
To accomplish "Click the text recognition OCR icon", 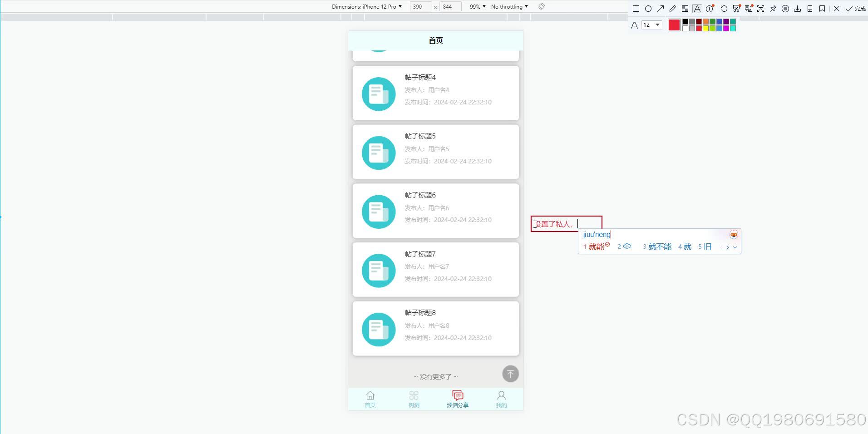I will [761, 9].
